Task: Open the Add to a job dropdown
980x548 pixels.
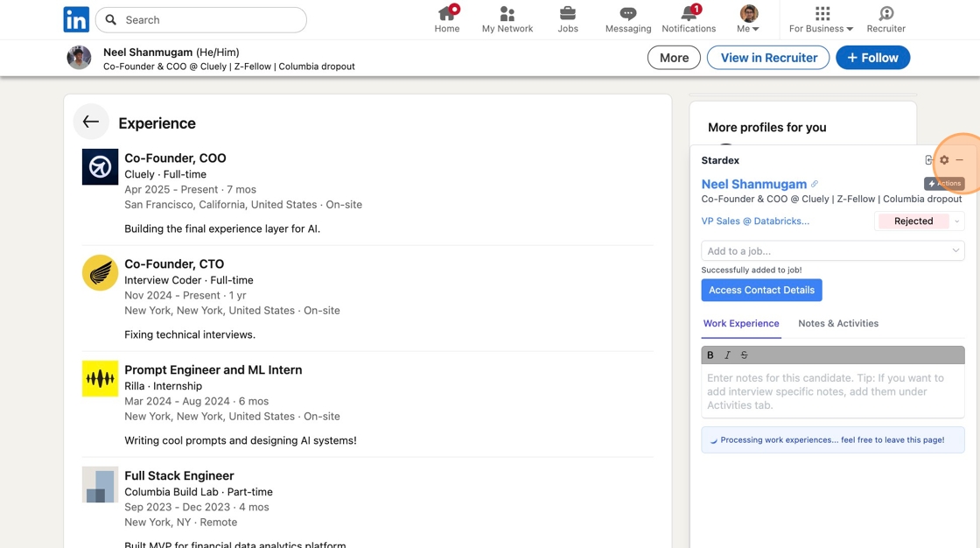Action: coord(832,251)
